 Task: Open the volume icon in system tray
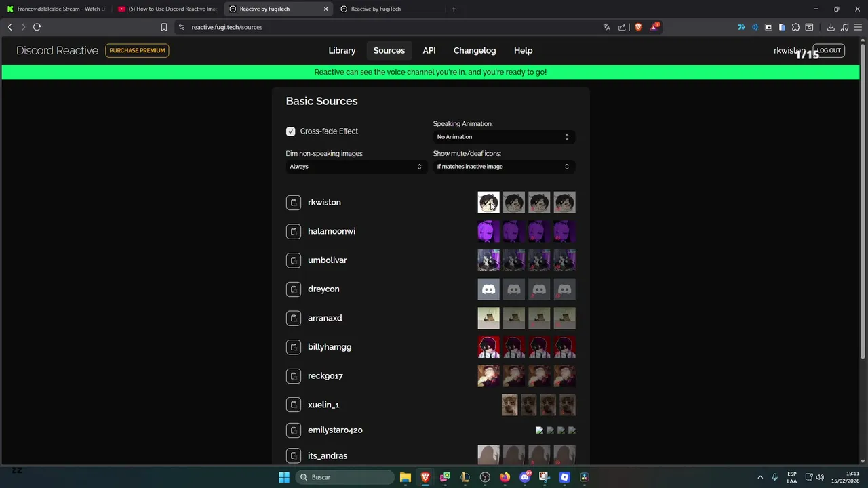pyautogui.click(x=821, y=477)
